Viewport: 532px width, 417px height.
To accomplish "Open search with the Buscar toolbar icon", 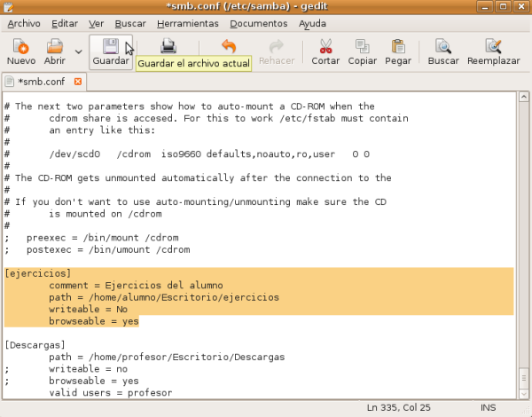I will click(x=443, y=46).
